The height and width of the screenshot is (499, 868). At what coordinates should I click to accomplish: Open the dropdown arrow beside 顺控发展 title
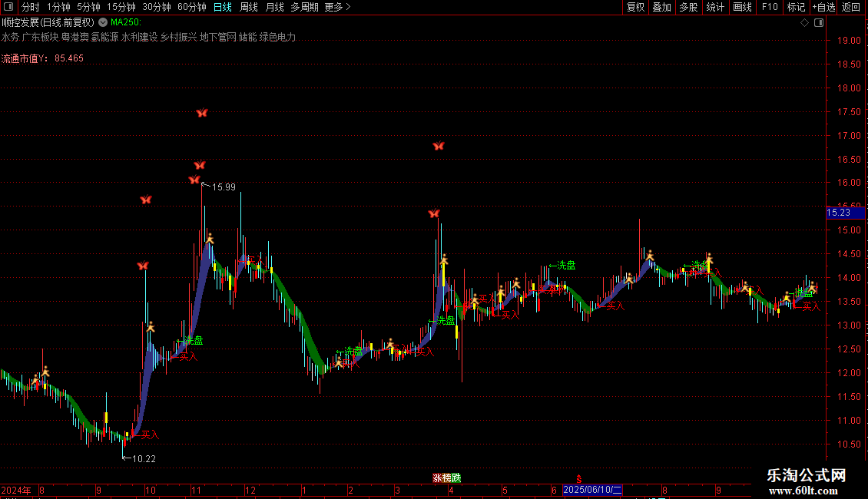point(103,22)
